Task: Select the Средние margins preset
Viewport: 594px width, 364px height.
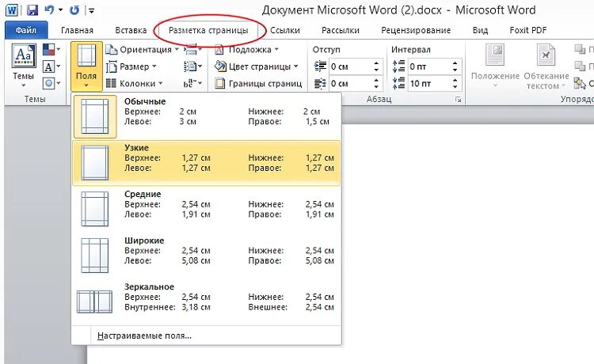Action: [x=206, y=209]
